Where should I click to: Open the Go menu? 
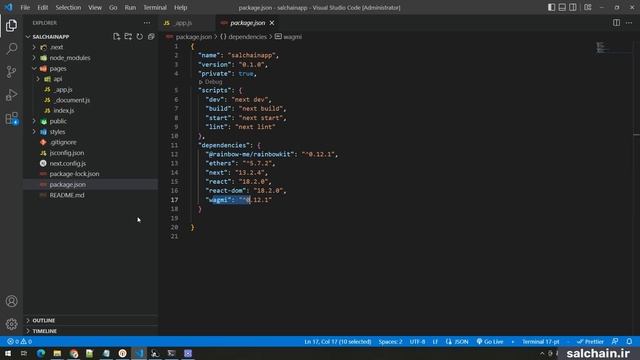[x=113, y=7]
